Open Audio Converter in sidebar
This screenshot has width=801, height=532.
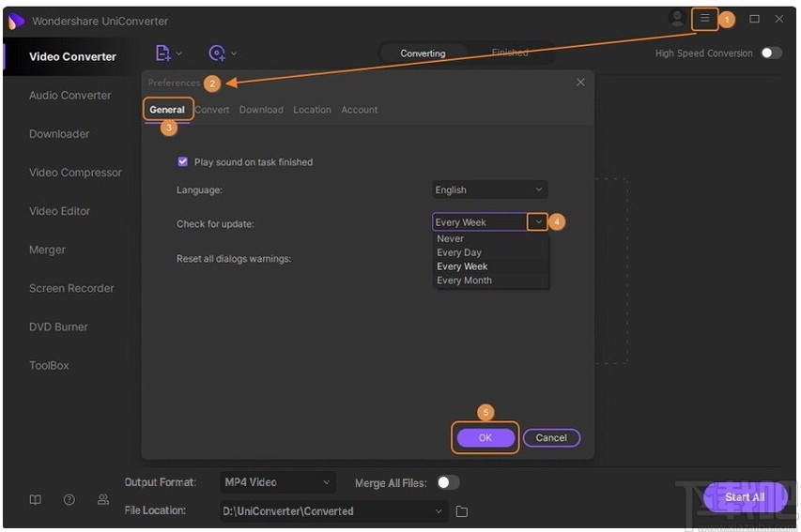(70, 96)
